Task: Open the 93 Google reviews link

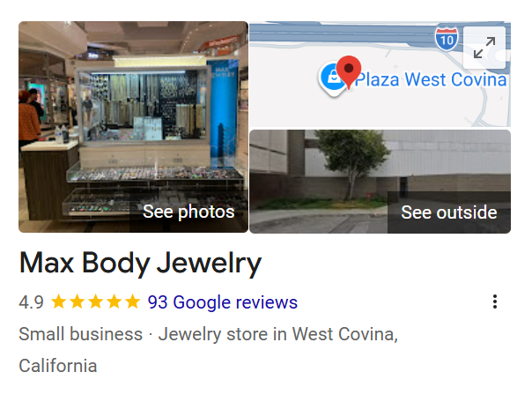Action: (223, 301)
